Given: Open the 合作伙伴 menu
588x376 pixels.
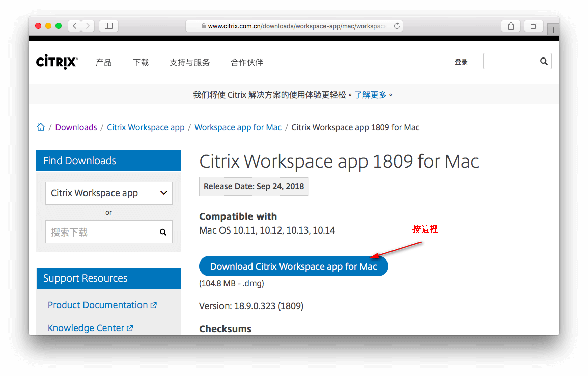Looking at the screenshot, I should 247,62.
